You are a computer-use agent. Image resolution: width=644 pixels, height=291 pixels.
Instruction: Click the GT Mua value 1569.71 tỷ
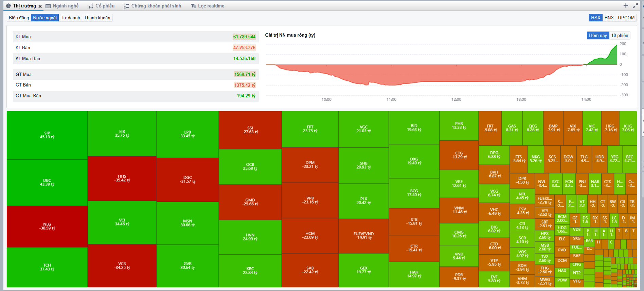point(245,74)
